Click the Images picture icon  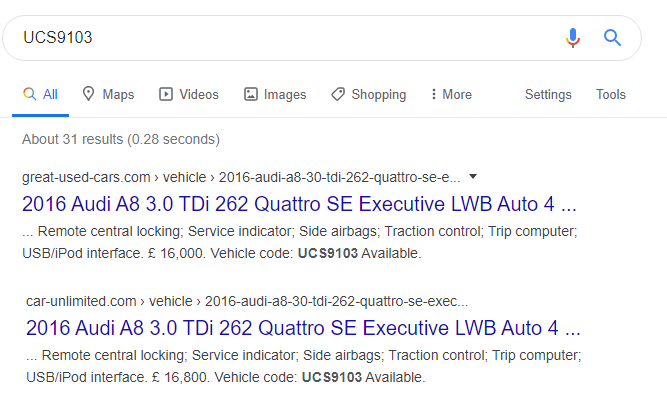point(251,94)
